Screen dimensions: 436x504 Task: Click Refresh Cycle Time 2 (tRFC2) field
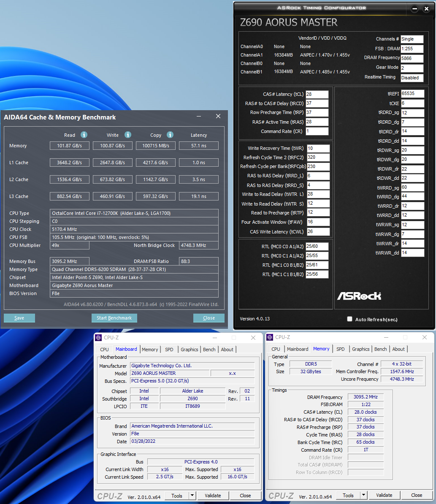(318, 157)
